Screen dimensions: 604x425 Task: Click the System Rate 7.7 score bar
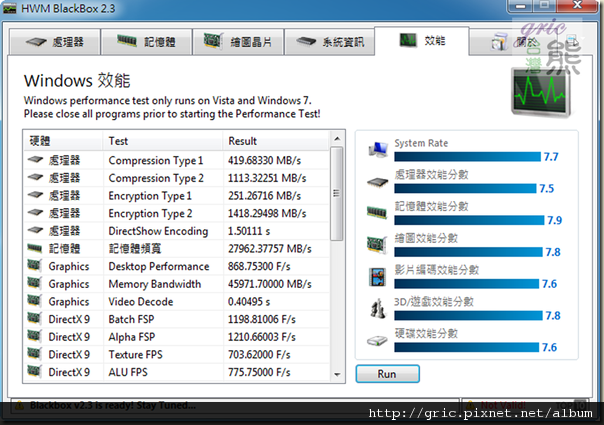click(468, 156)
